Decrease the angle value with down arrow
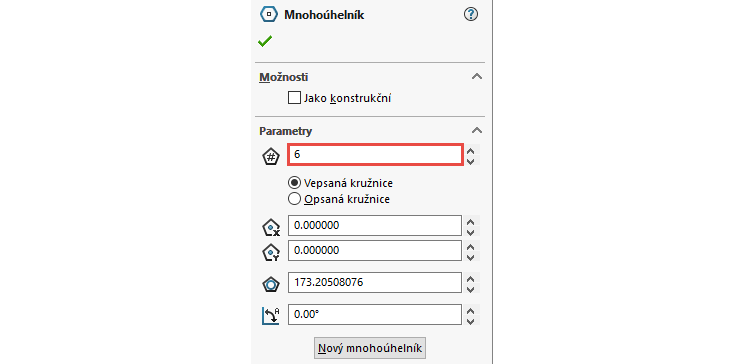 pyautogui.click(x=471, y=321)
